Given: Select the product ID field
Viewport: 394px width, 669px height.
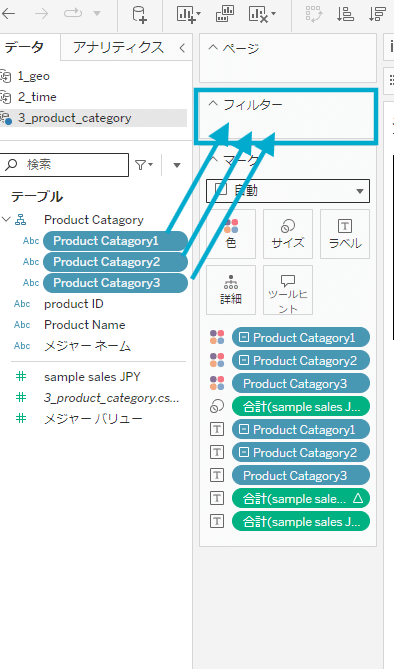Looking at the screenshot, I should [x=73, y=304].
